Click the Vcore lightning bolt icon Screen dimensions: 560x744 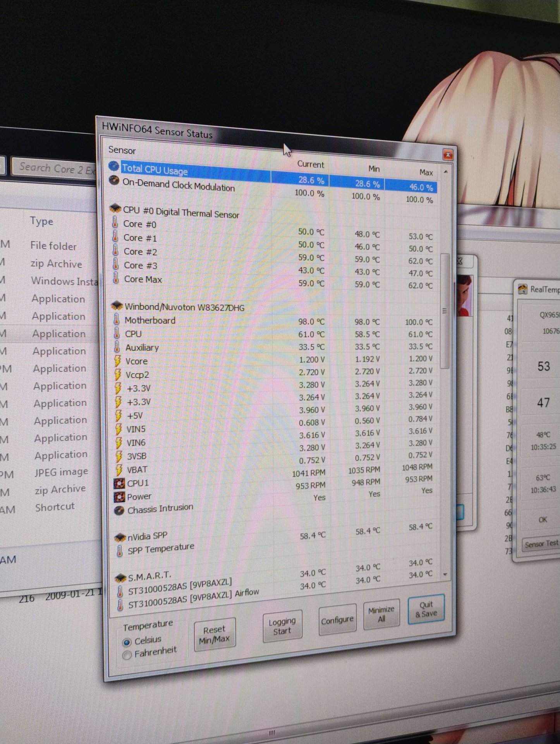tap(118, 361)
